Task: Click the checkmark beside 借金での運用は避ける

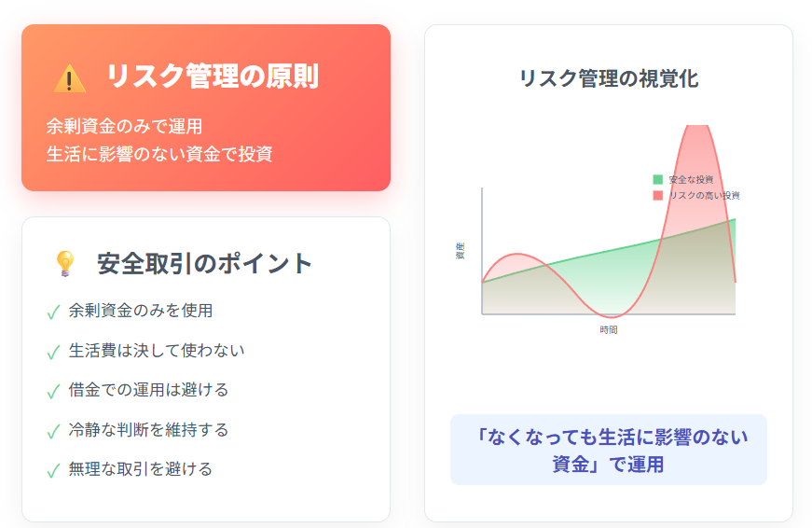Action: pyautogui.click(x=53, y=391)
